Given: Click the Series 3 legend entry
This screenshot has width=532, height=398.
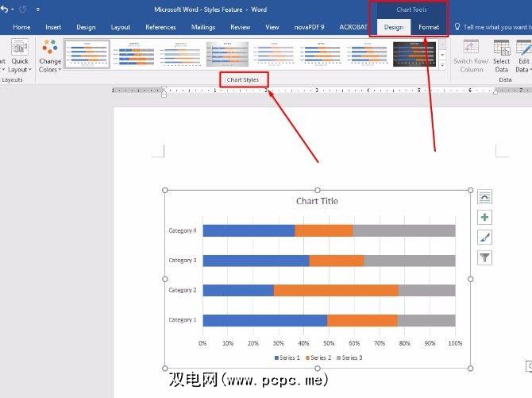Looking at the screenshot, I should coord(349,357).
